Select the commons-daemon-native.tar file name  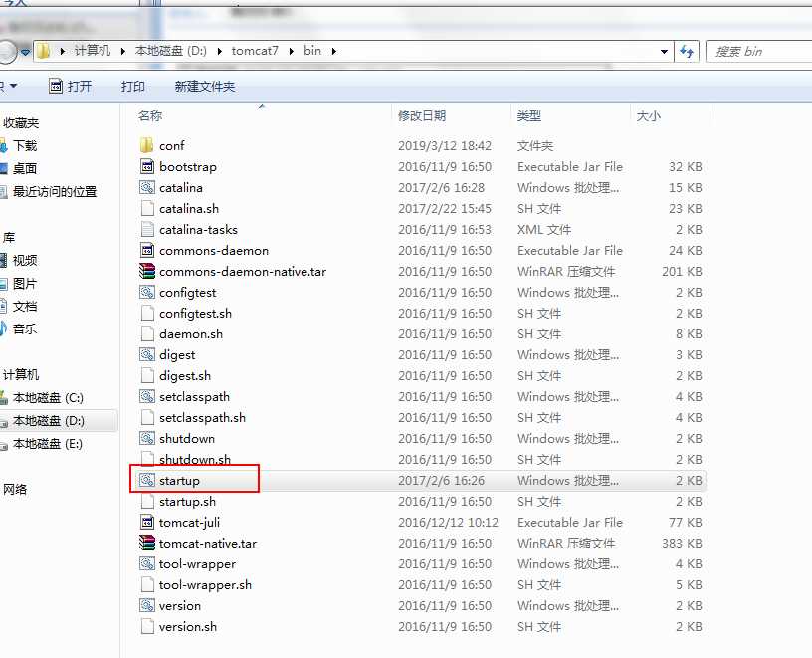pyautogui.click(x=243, y=271)
